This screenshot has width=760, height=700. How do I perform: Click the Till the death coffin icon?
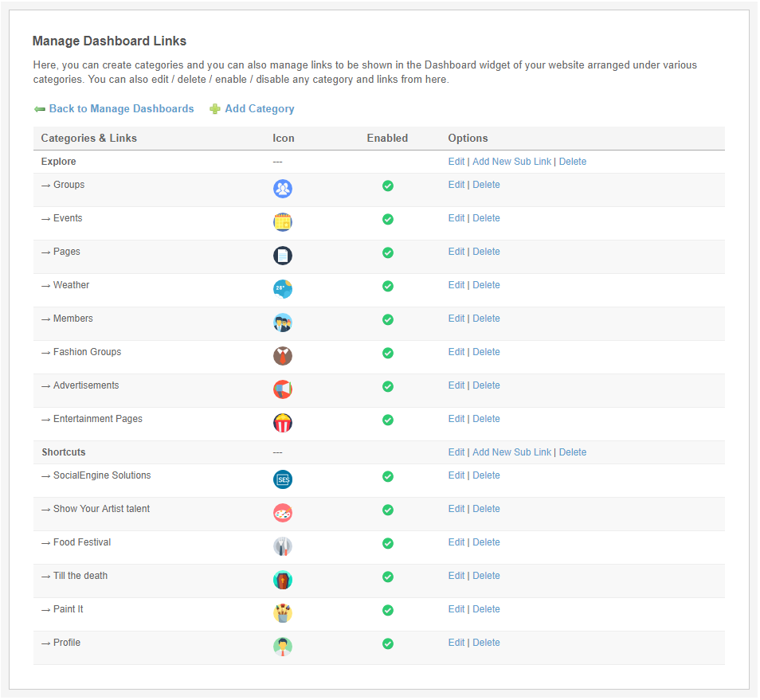pos(282,580)
